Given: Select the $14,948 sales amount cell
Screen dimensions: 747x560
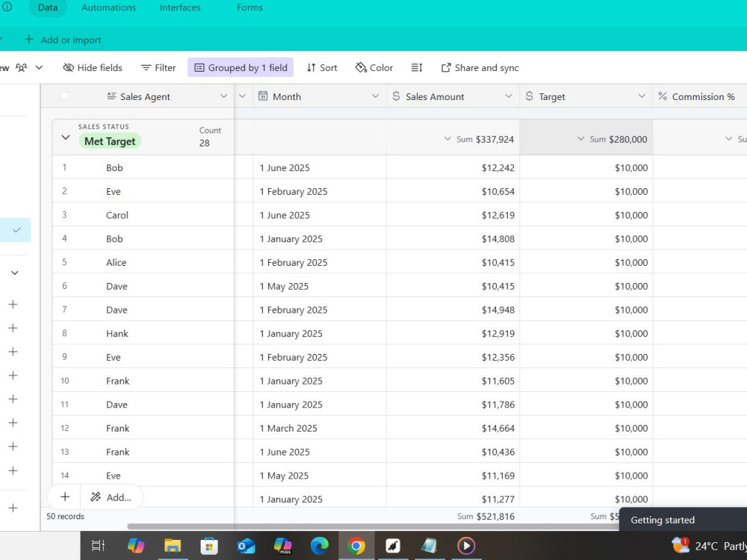Looking at the screenshot, I should pos(453,310).
